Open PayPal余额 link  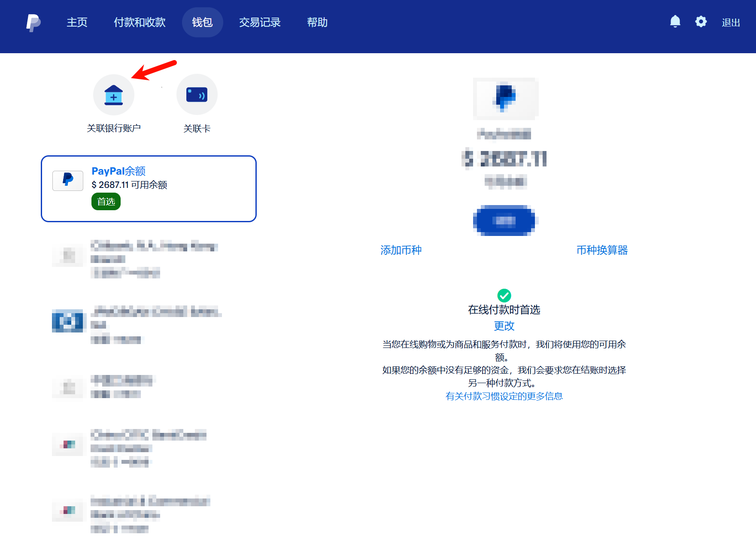118,171
